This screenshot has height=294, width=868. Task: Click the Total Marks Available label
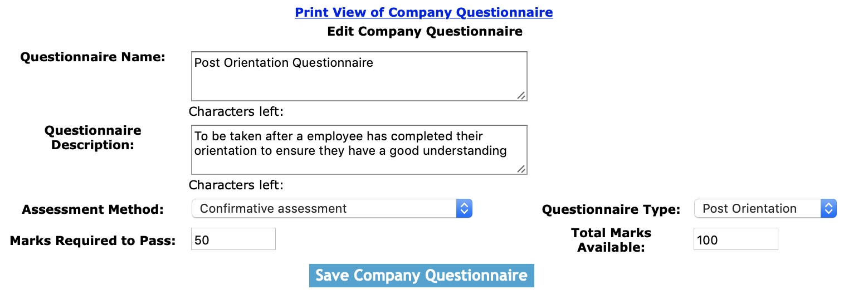click(x=611, y=240)
